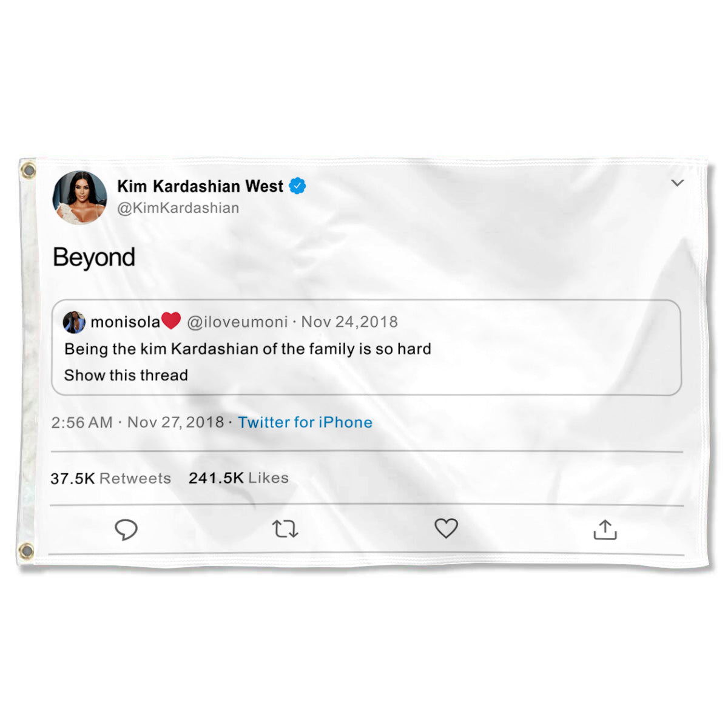Click the Nov 24, 2018 quoted date

click(349, 322)
